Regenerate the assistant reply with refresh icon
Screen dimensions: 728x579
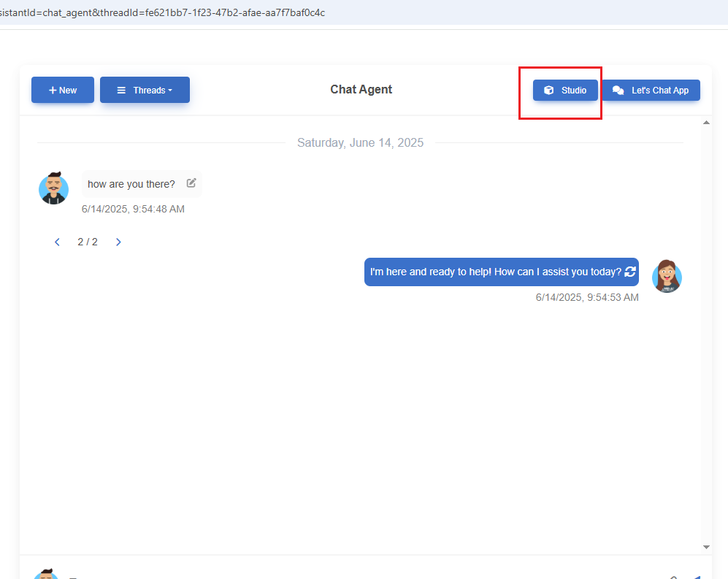coord(630,272)
